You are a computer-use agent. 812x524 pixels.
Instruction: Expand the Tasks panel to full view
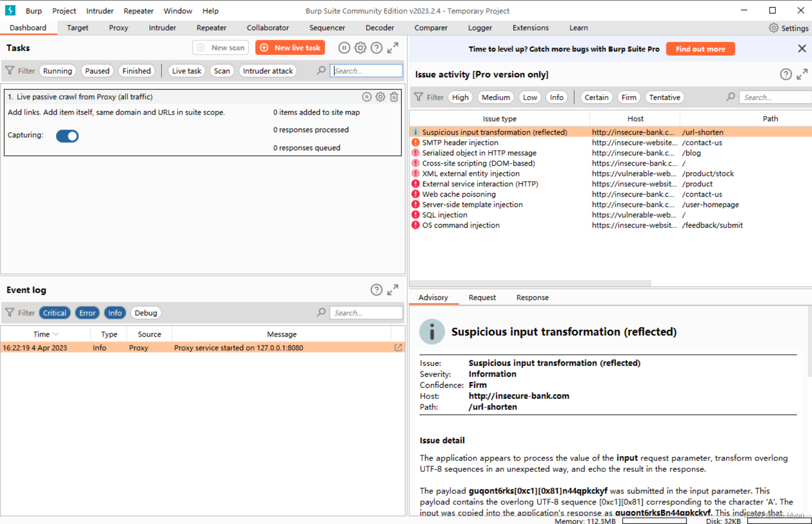point(393,48)
